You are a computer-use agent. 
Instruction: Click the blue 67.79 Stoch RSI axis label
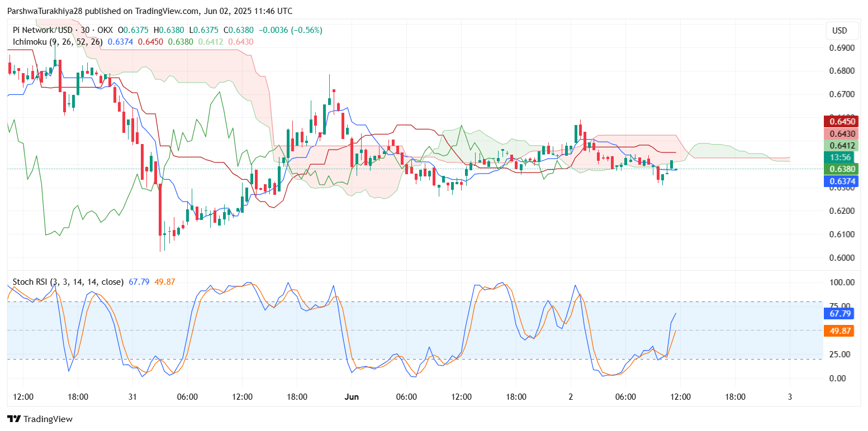tap(841, 314)
